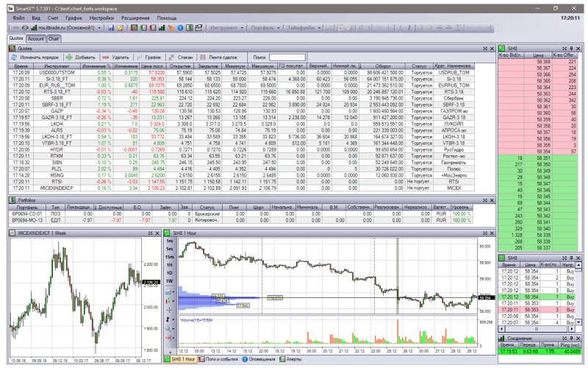The image size is (588, 368).
Task: Expand the candlestick style dropdown in chart sidebar
Action: (x=173, y=301)
